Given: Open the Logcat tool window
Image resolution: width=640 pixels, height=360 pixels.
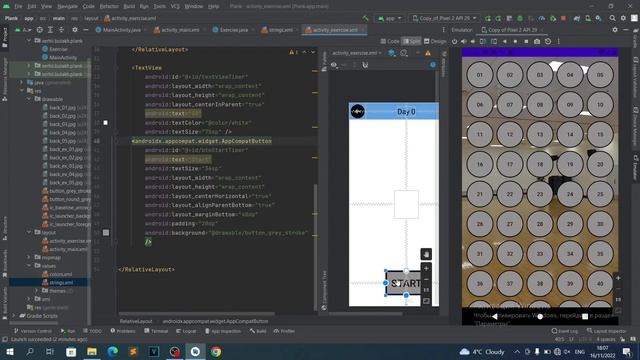Looking at the screenshot, I should pyautogui.click(x=186, y=331).
